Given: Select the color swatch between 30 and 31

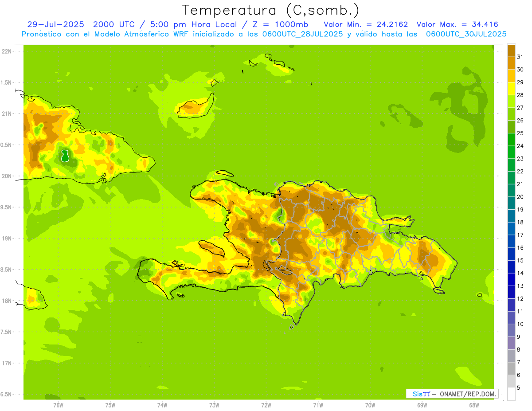Looking at the screenshot, I should point(511,63).
